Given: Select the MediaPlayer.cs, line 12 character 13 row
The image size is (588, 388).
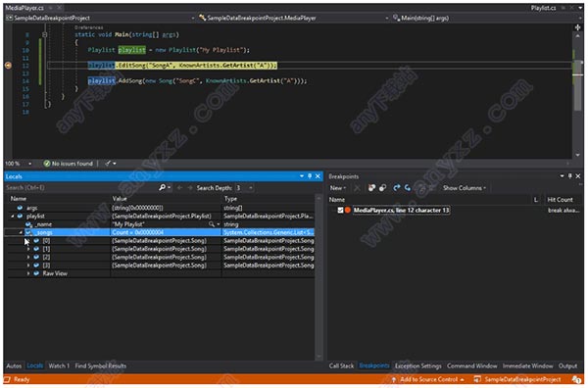Looking at the screenshot, I should 401,210.
